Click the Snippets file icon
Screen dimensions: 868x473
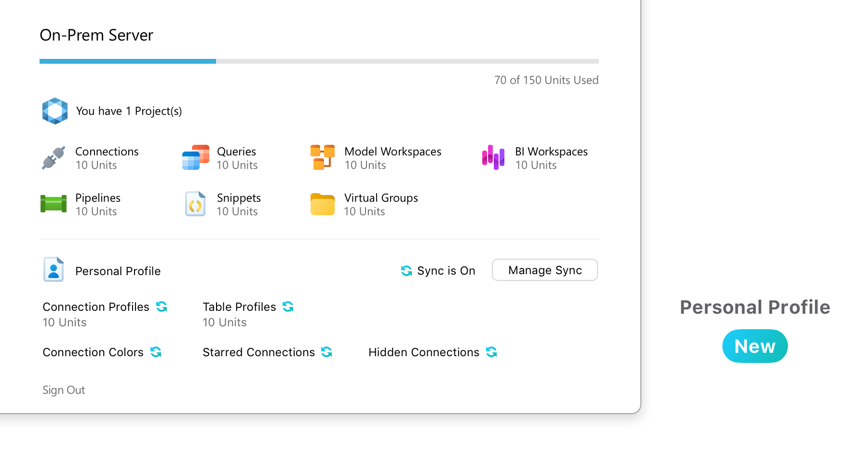click(x=196, y=204)
